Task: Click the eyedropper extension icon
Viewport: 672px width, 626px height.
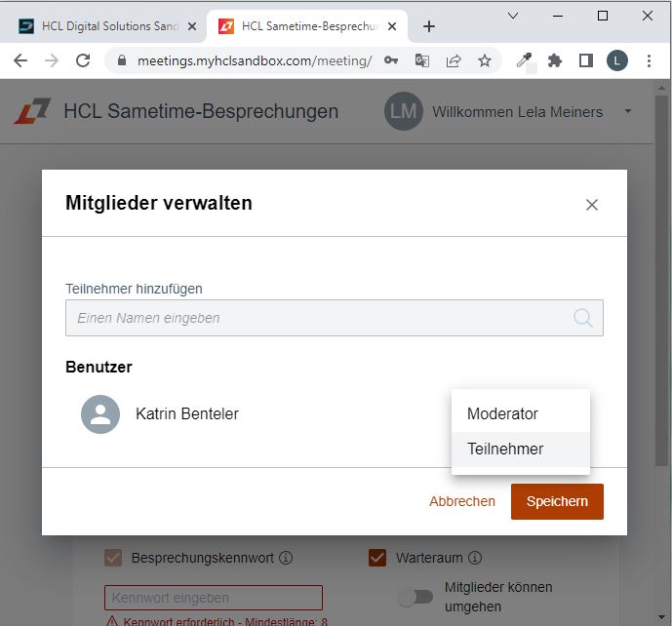Action: pyautogui.click(x=524, y=60)
